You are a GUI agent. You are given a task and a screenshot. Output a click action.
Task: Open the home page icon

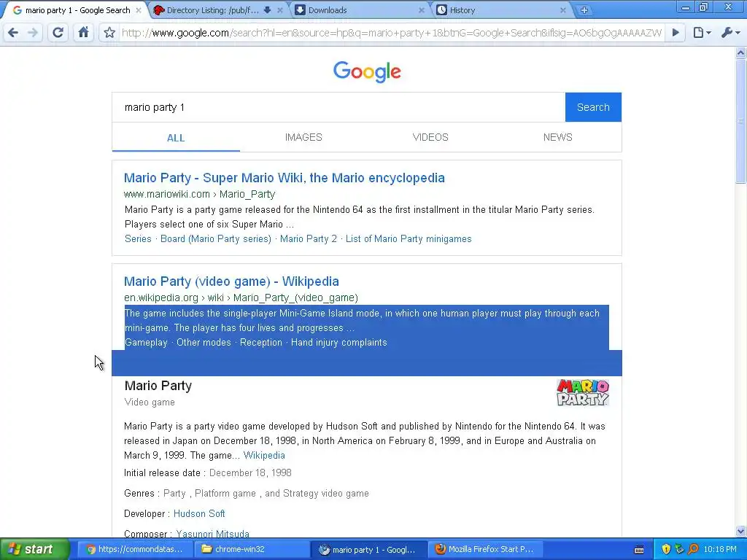click(x=83, y=32)
